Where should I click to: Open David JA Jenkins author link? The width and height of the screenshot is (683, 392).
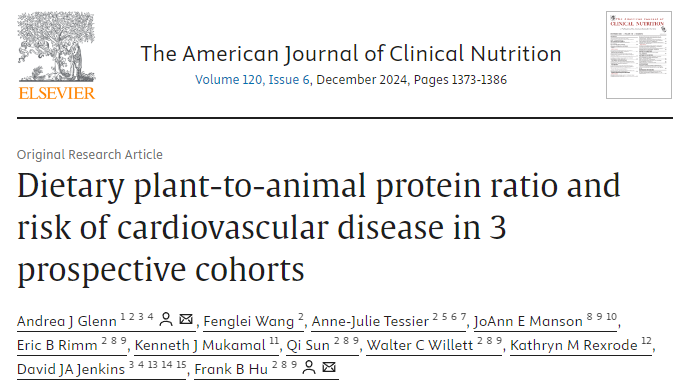(x=71, y=369)
